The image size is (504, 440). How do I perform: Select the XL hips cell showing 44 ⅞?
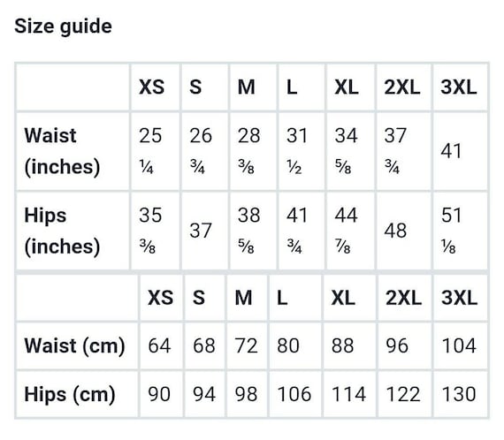coord(350,231)
